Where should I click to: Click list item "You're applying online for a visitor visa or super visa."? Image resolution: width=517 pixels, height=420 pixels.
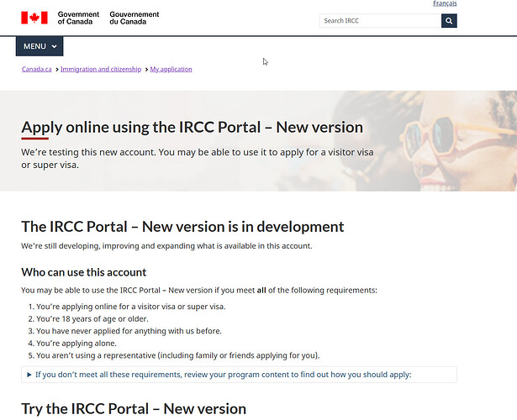[x=131, y=307]
